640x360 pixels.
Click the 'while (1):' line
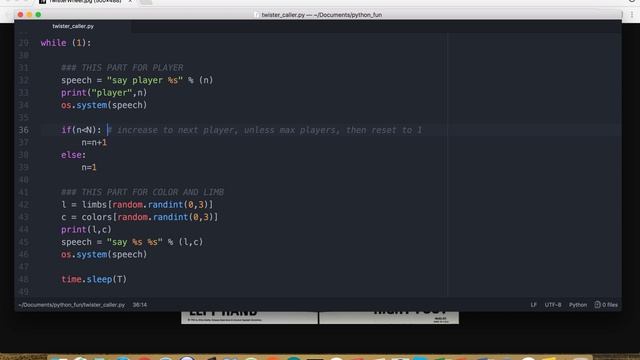(66, 43)
